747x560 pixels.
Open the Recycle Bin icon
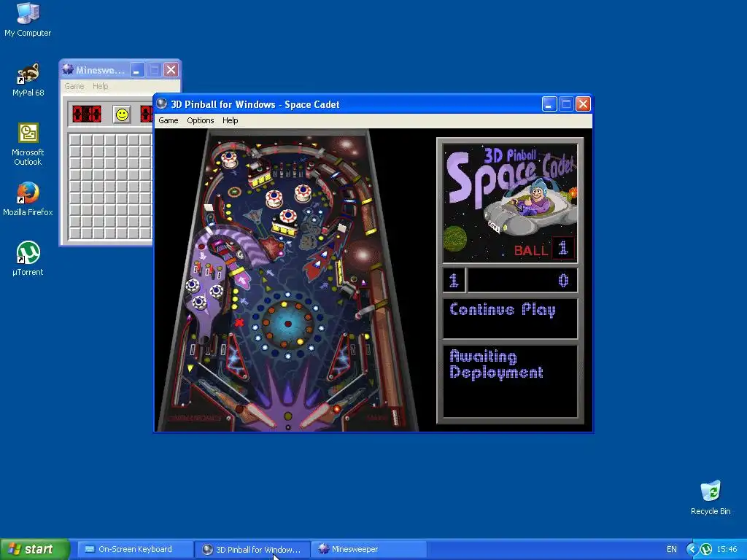(711, 497)
